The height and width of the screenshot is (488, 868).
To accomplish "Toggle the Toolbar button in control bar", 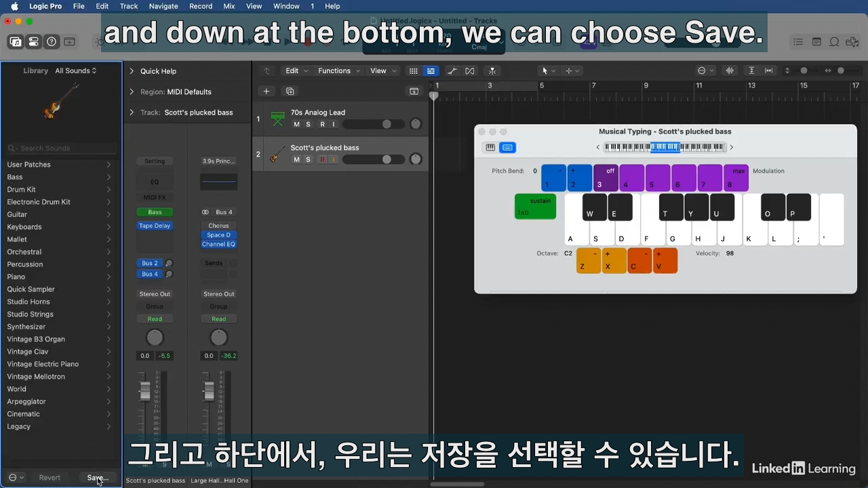I will point(70,42).
